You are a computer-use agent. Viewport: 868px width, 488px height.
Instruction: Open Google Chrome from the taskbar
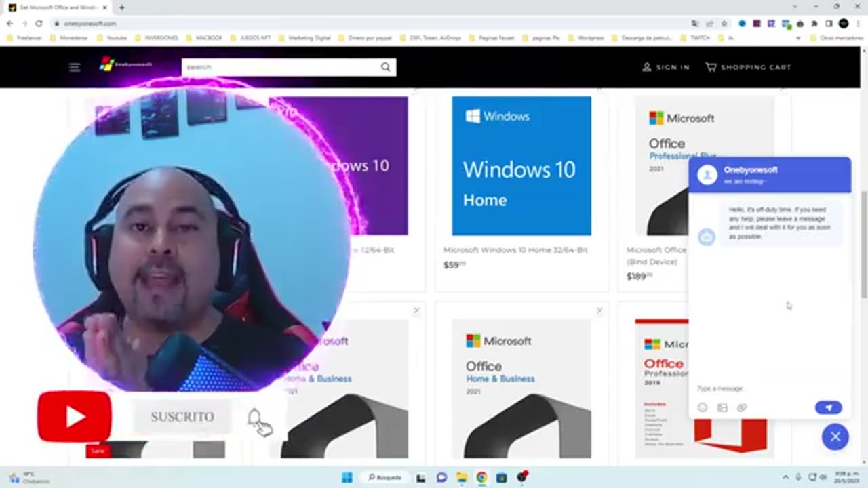click(x=481, y=477)
